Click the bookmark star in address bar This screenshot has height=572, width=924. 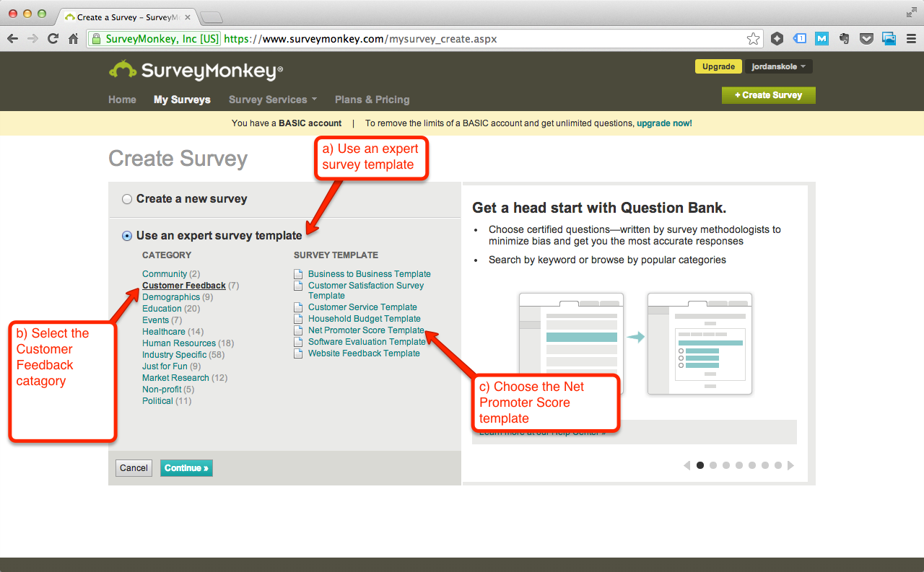pyautogui.click(x=753, y=39)
